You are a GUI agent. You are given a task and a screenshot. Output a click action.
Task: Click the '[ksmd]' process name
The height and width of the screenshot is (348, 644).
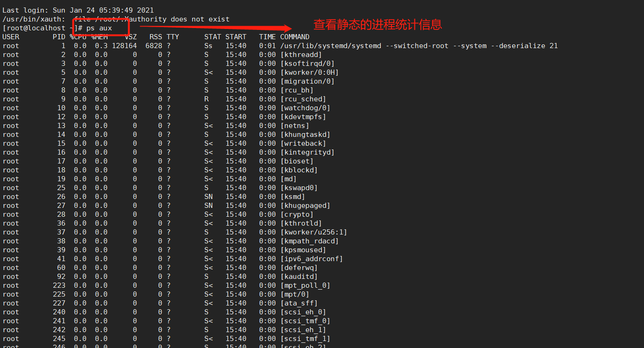[293, 197]
